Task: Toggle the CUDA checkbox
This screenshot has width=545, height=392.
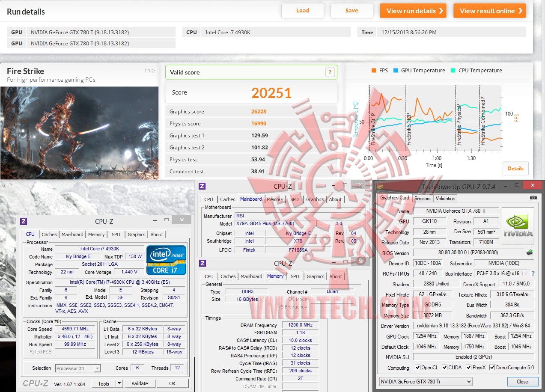Action: click(x=445, y=368)
